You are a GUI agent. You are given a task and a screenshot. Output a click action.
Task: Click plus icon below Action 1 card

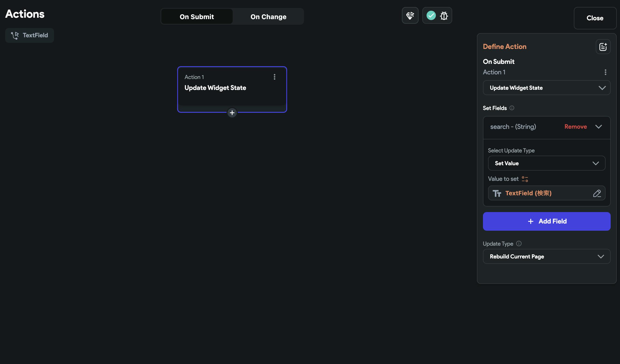232,113
